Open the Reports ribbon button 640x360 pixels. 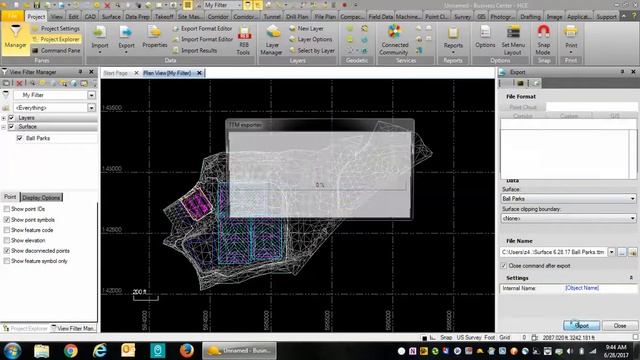click(x=453, y=38)
